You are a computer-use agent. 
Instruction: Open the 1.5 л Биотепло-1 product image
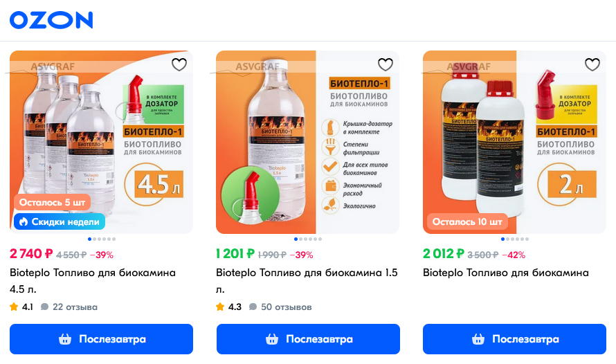pyautogui.click(x=307, y=142)
